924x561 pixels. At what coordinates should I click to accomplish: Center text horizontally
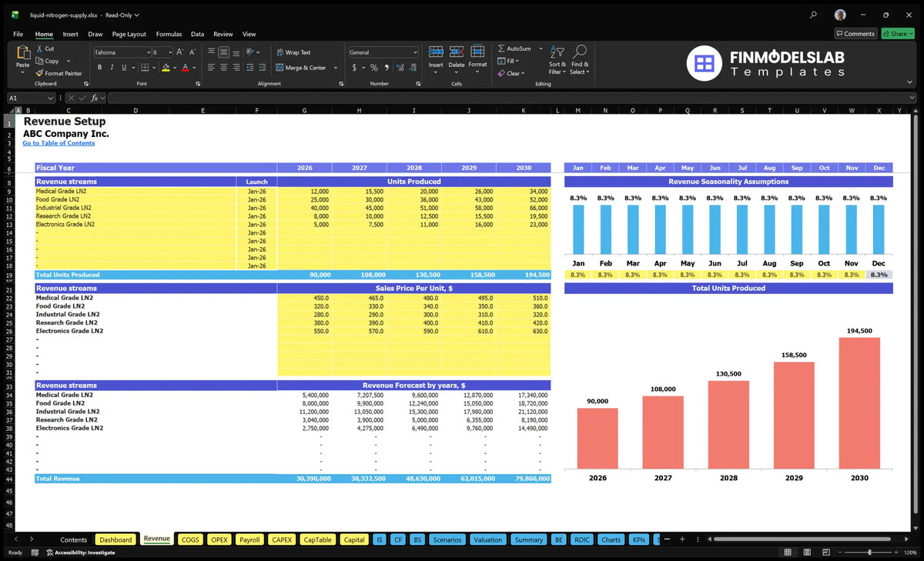tap(224, 68)
